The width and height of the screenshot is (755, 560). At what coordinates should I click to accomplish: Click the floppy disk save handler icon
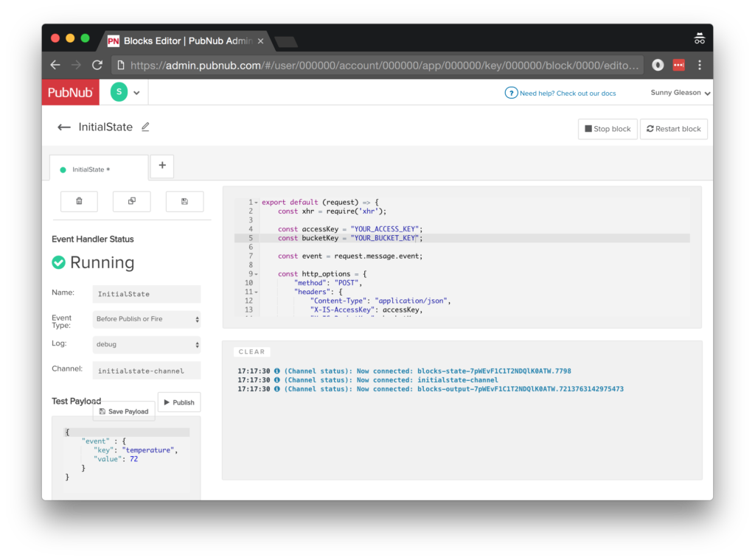point(184,201)
